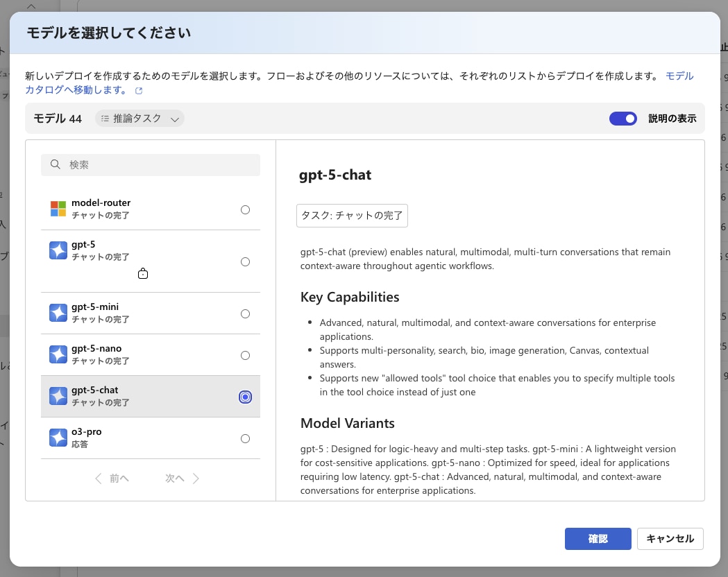The height and width of the screenshot is (577, 728).
Task: Click the モデル 44 count label
Action: tap(58, 119)
